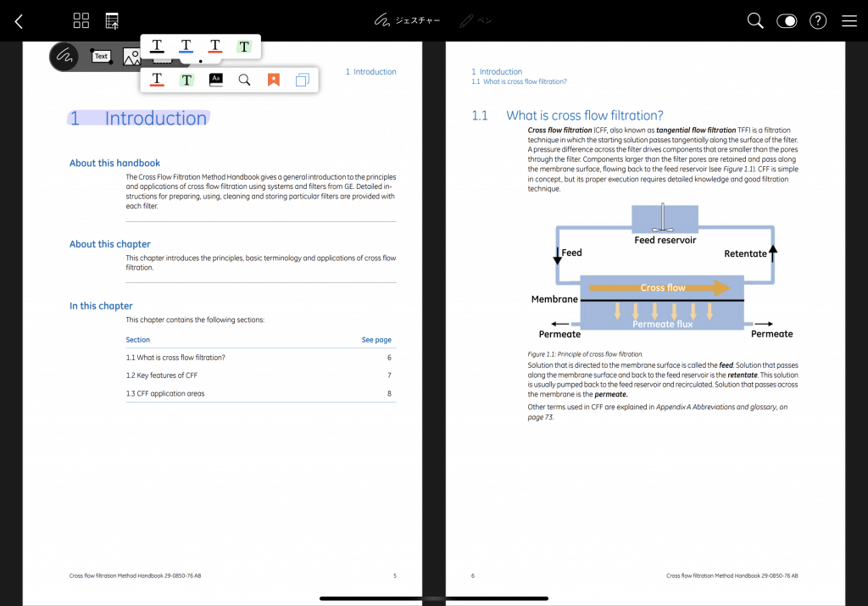Image resolution: width=868 pixels, height=606 pixels.
Task: Click the 'About this chapter' heading
Action: pyautogui.click(x=109, y=244)
